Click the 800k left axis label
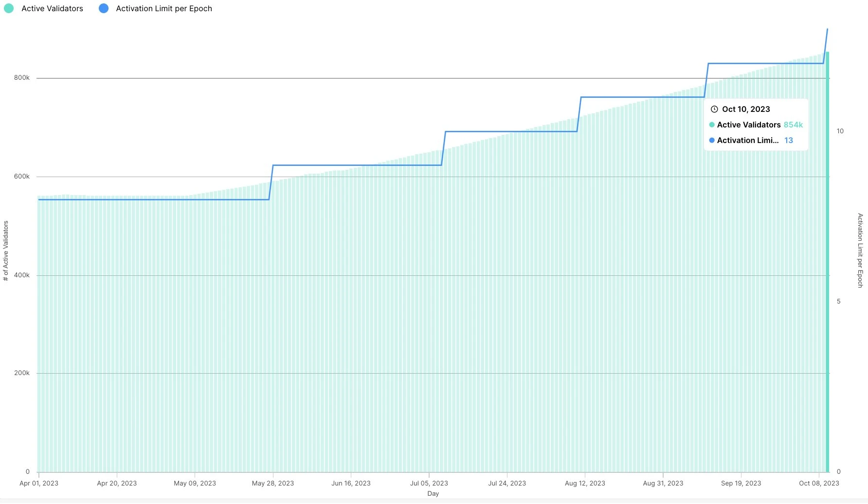Image resolution: width=868 pixels, height=504 pixels. (22, 78)
